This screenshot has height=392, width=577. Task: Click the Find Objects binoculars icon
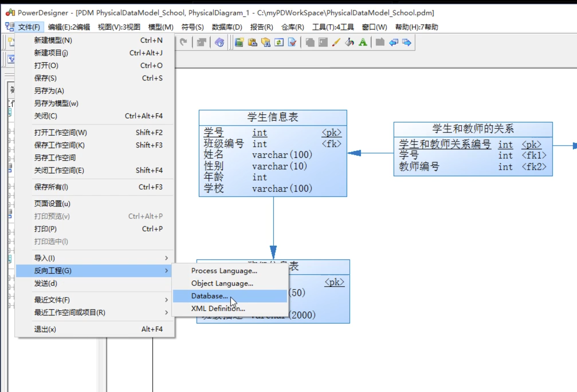266,42
